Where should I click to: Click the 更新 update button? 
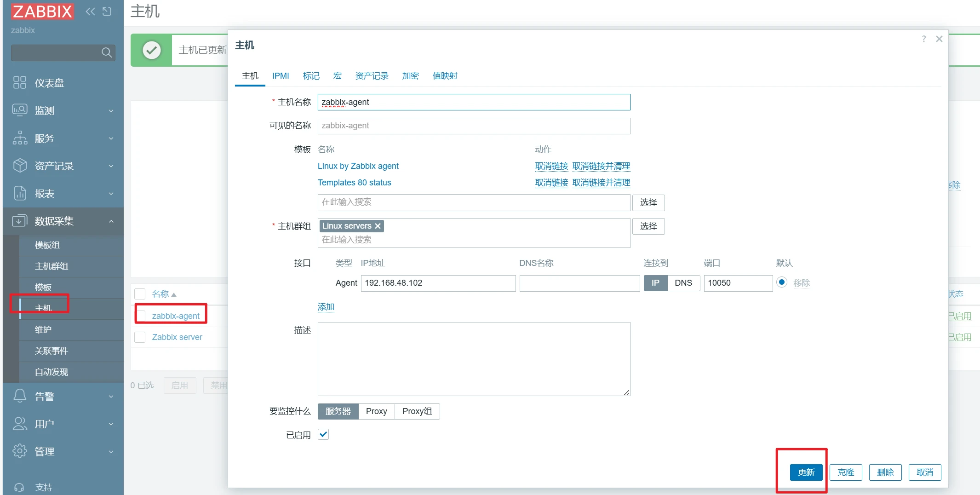pyautogui.click(x=806, y=472)
